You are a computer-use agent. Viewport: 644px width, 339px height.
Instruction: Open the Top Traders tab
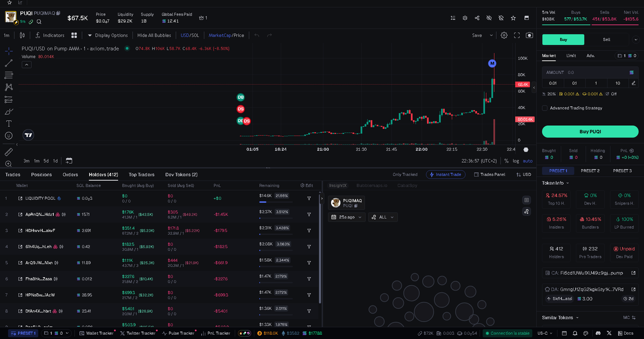142,175
